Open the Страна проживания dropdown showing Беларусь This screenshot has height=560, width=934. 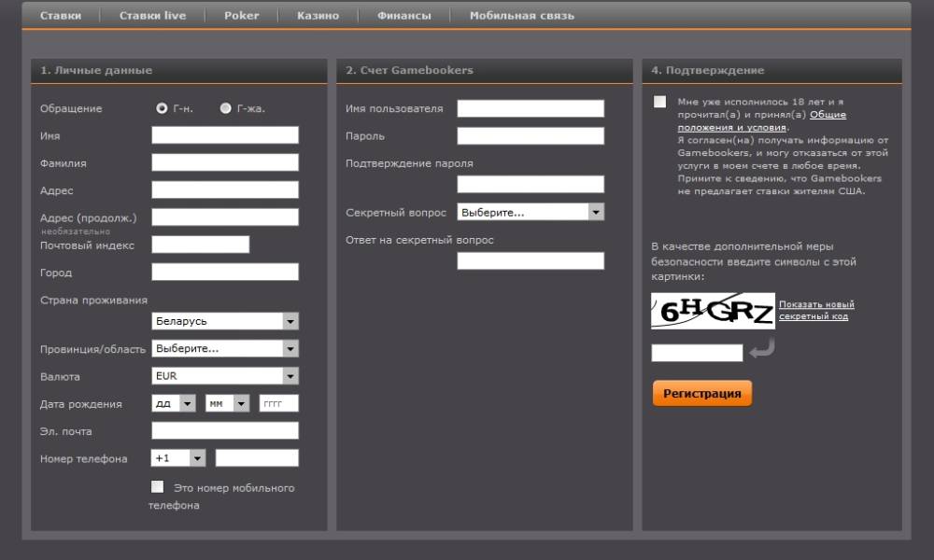click(x=225, y=321)
